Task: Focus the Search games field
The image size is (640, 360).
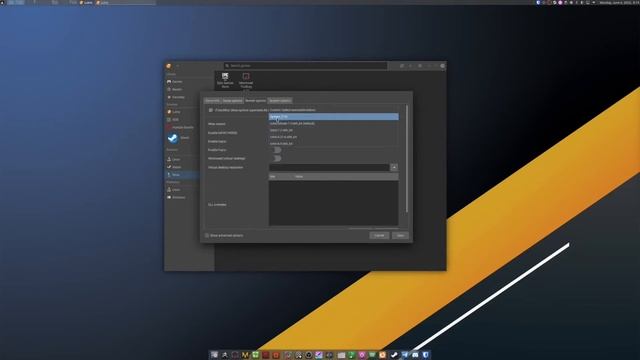Action: coord(305,66)
